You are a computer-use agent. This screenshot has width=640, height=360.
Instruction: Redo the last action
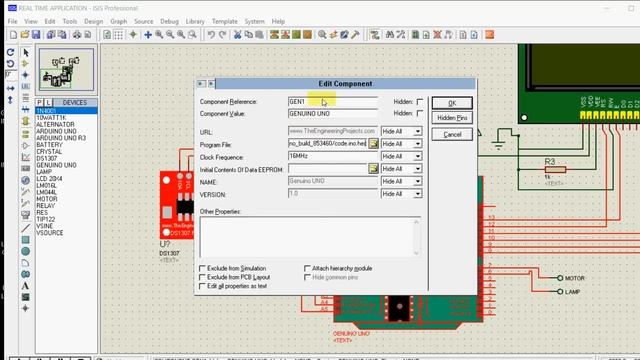[222, 35]
